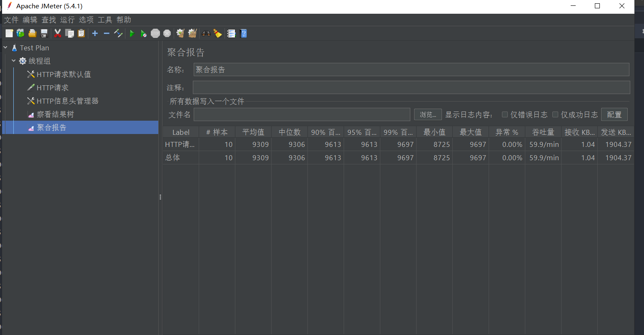Select HTTP请求默认值 in the tree
Viewport: 644px width, 335px height.
tap(64, 74)
